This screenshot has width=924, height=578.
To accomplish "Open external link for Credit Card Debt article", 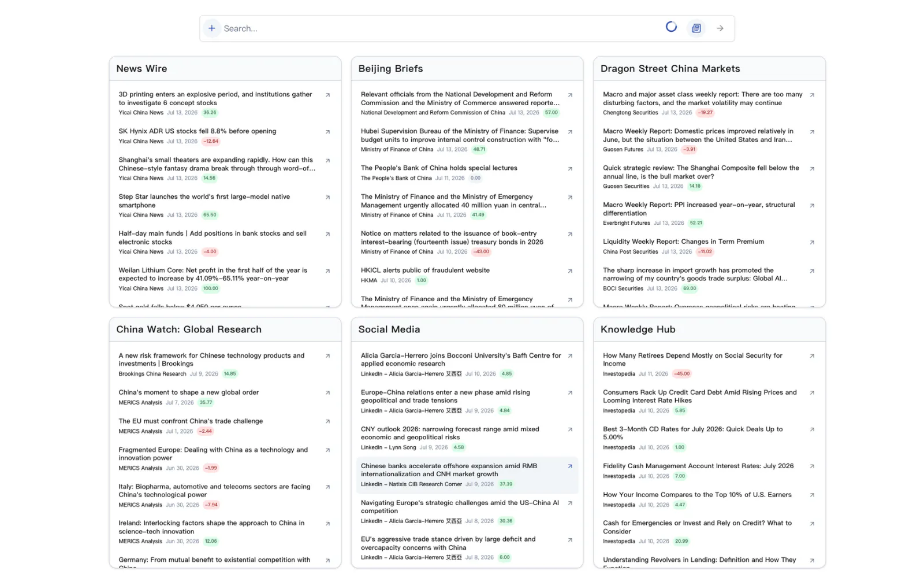I will coord(812,393).
